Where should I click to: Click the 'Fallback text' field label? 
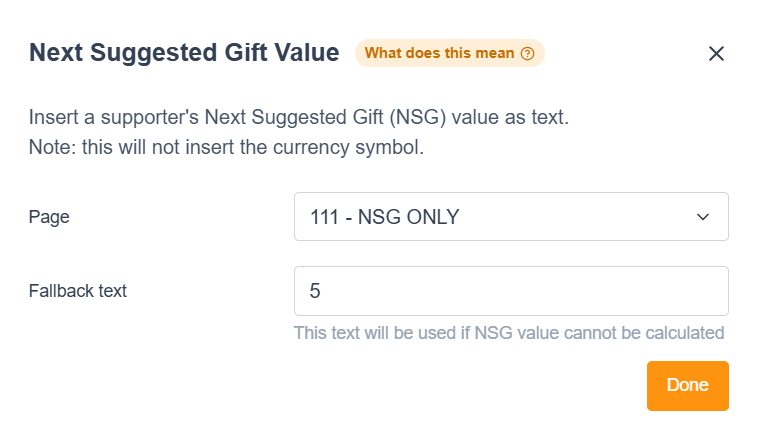78,291
